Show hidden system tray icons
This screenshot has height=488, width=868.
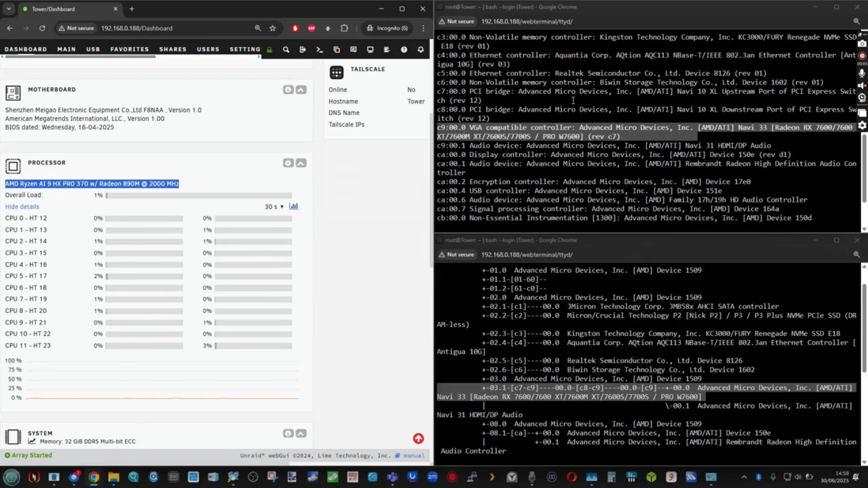744,477
